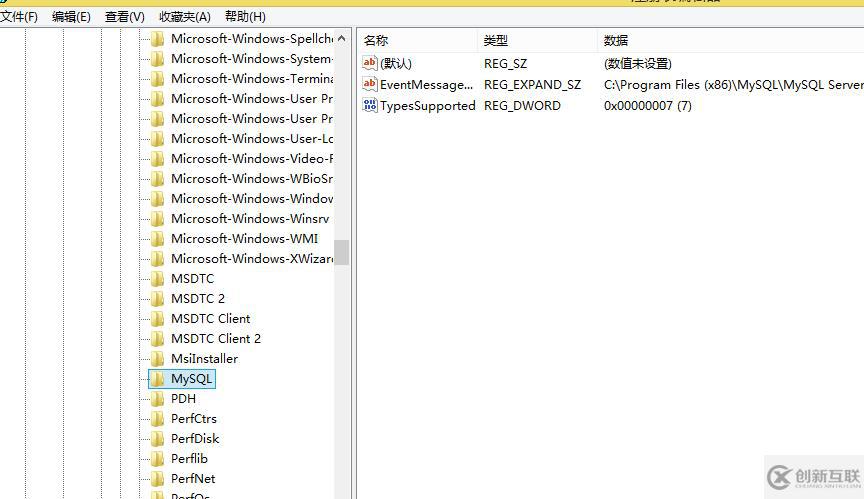Screen dimensions: 864x499
Task: Click the Microsoft-Windows-Termina folder icon
Action: point(158,79)
